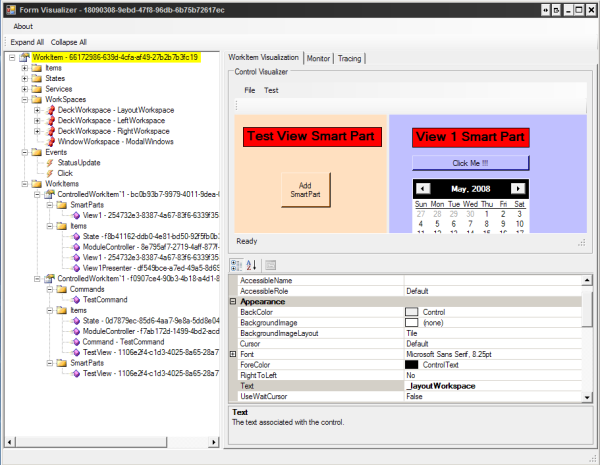Switch to the Monitor tab
The height and width of the screenshot is (465, 600).
pyautogui.click(x=318, y=59)
